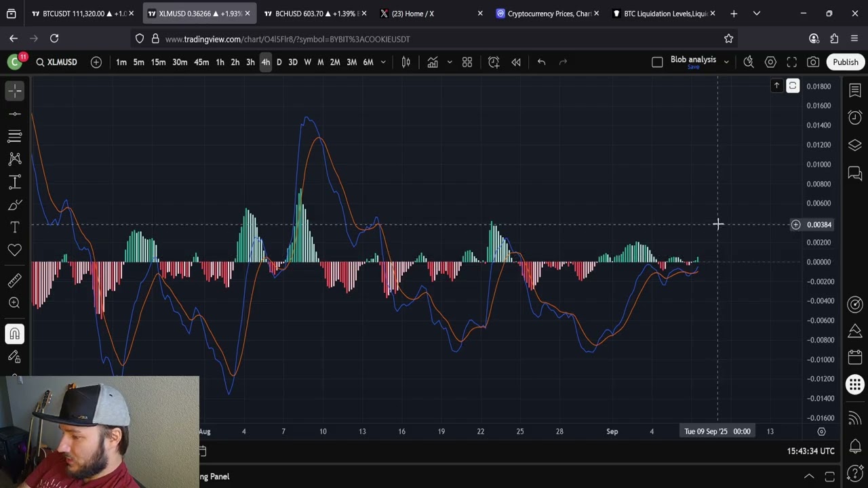
Task: Open a new browser tab
Action: pos(734,14)
